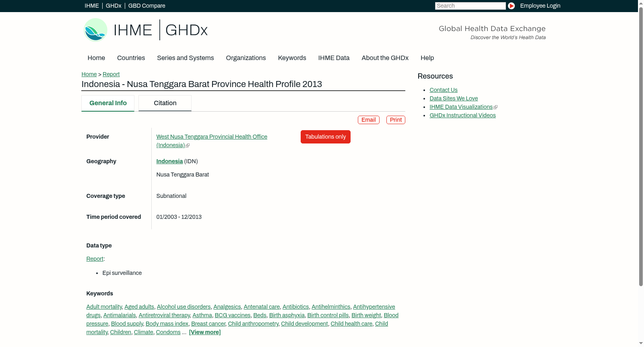
Task: Click Home breadcrumb link
Action: (89, 74)
